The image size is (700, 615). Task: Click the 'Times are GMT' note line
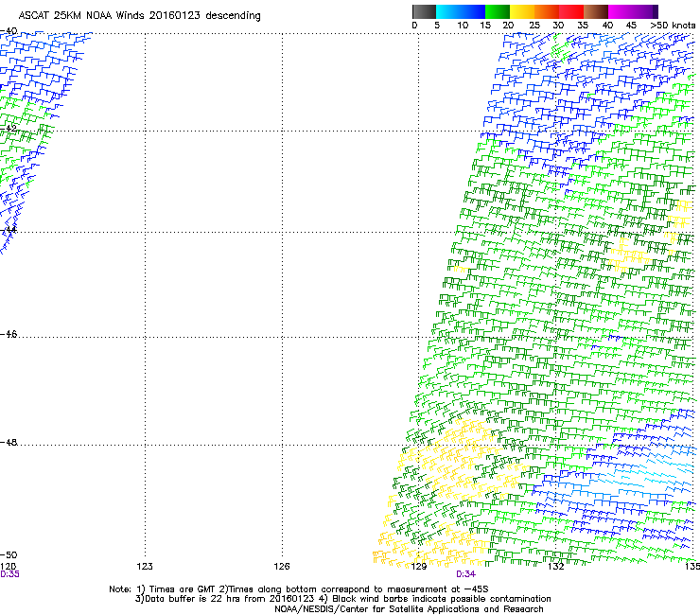tap(298, 589)
